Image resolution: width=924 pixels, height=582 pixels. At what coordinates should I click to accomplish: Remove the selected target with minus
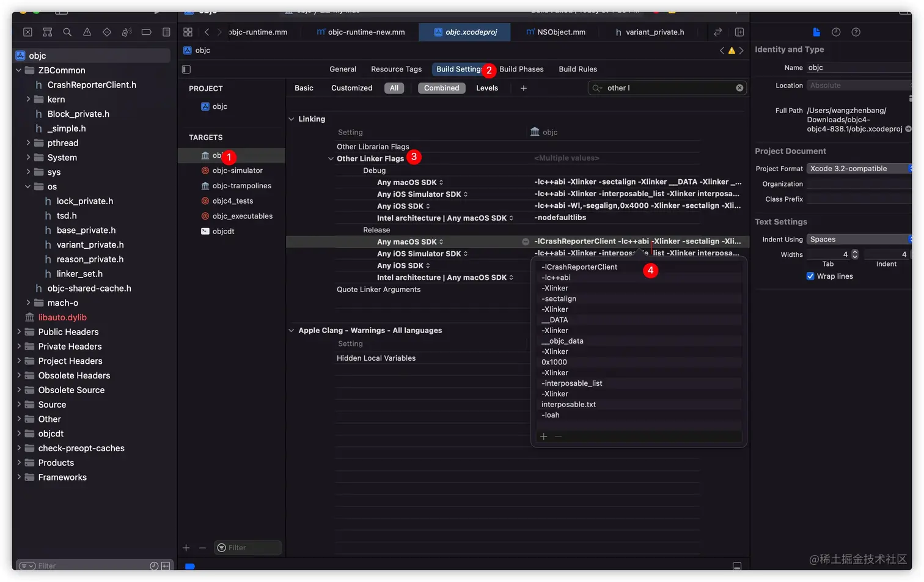tap(202, 548)
